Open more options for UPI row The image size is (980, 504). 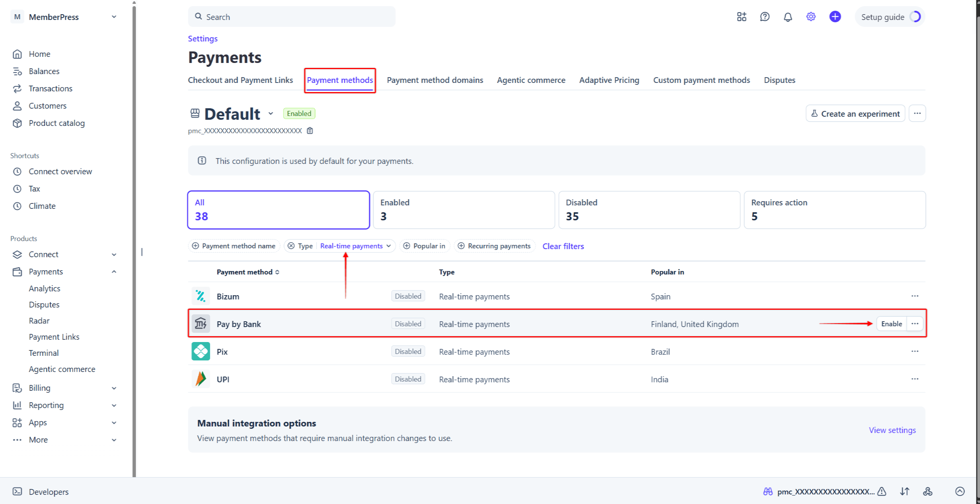tap(915, 379)
